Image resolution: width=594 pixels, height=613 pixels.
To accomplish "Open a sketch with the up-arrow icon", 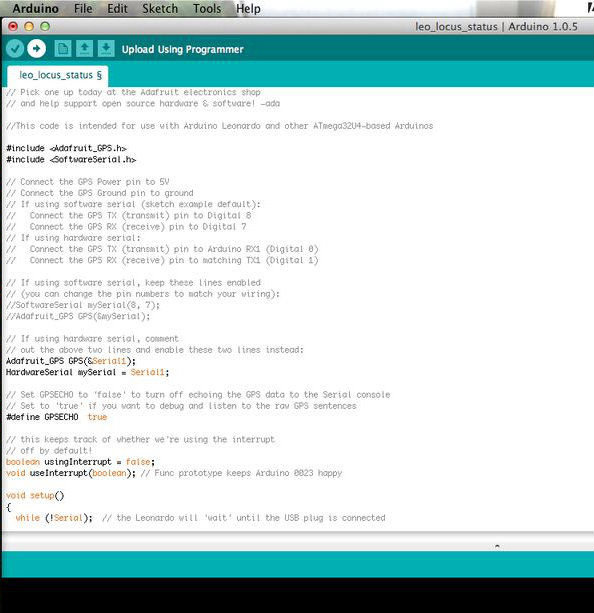I will pyautogui.click(x=84, y=49).
